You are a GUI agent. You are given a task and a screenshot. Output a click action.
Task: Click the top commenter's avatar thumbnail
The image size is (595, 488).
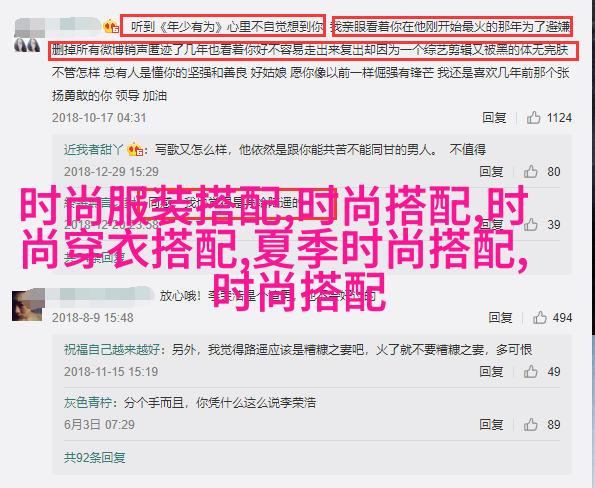tap(27, 45)
